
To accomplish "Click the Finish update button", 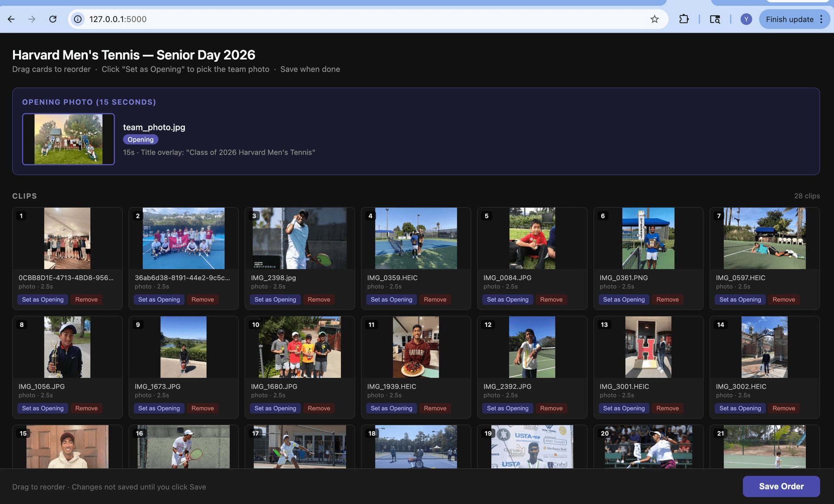I will point(790,19).
